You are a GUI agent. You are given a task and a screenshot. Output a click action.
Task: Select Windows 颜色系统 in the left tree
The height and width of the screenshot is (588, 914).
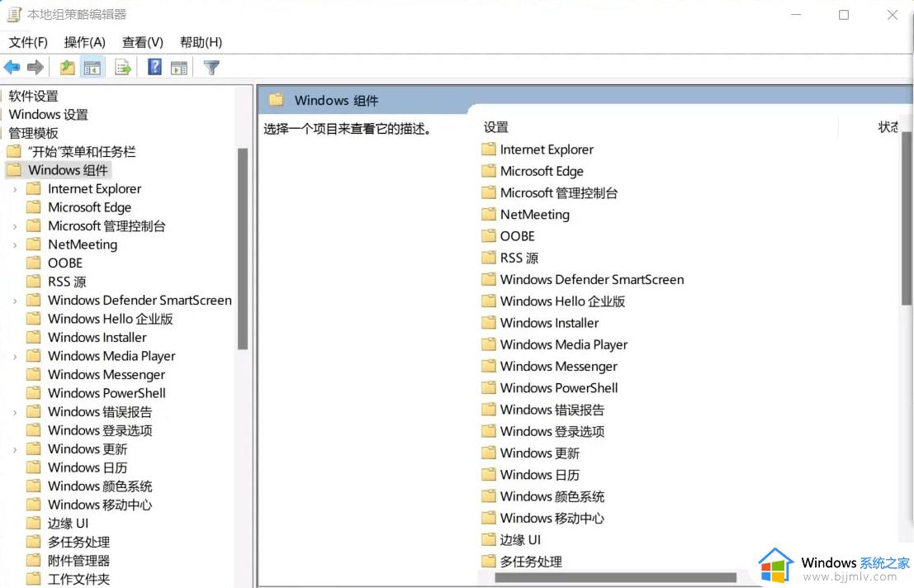[100, 486]
